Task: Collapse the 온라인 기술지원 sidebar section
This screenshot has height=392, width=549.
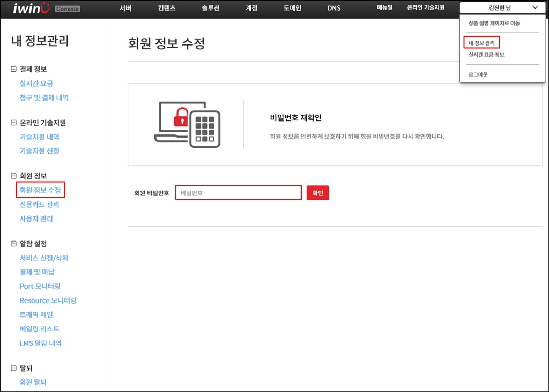Action: click(13, 123)
